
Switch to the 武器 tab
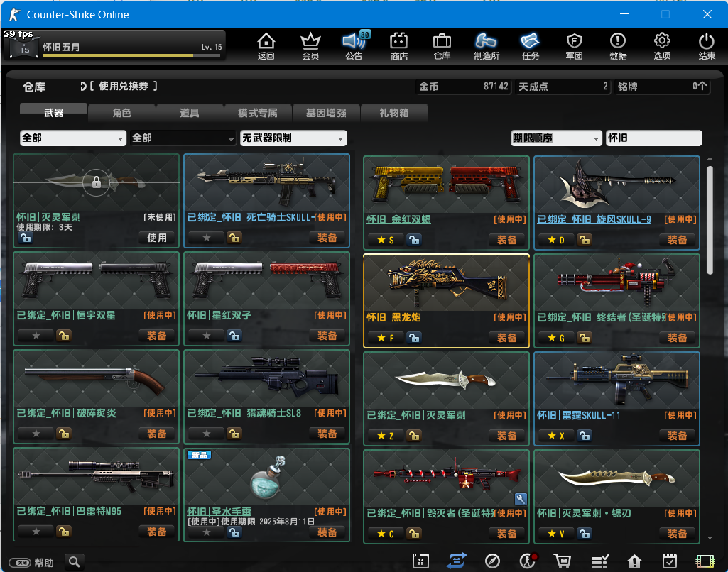point(53,113)
